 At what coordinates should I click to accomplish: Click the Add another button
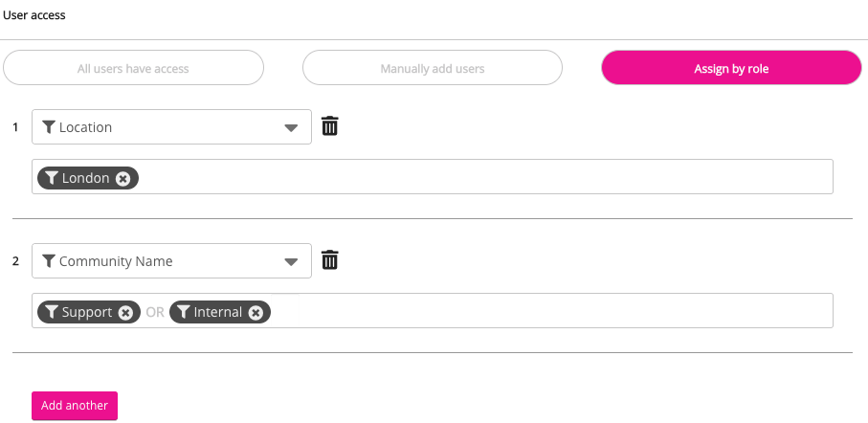point(75,406)
